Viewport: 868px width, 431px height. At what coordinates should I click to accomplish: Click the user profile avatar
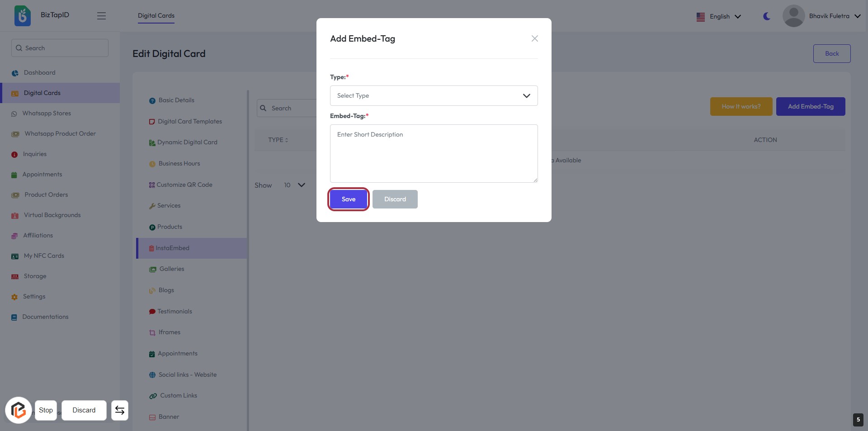coord(793,16)
